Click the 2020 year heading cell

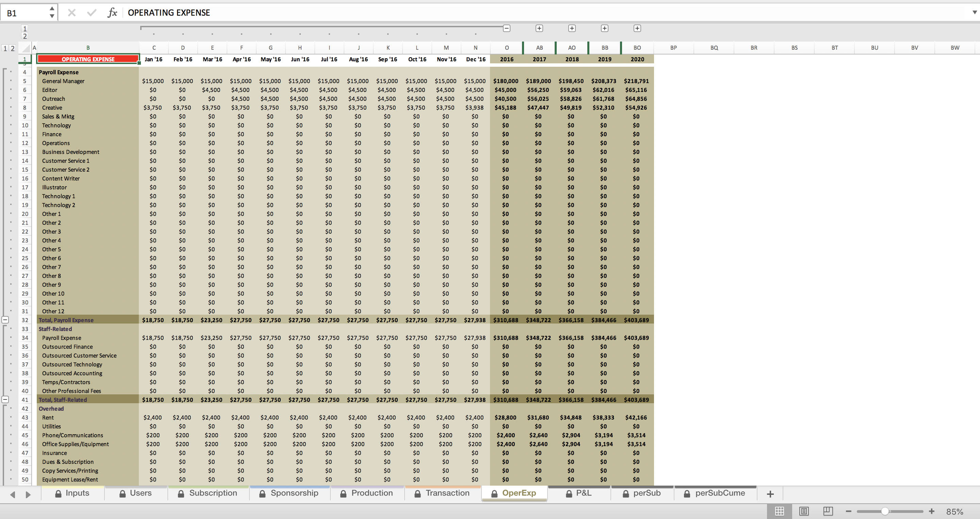(637, 59)
